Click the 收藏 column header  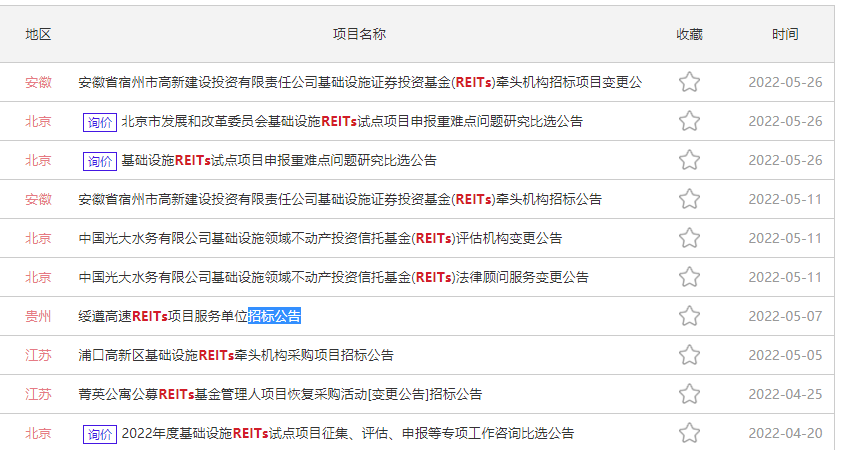689,34
